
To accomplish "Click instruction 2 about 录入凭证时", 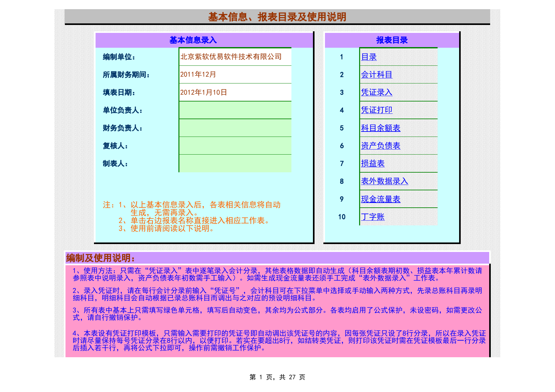I will click(x=277, y=294).
